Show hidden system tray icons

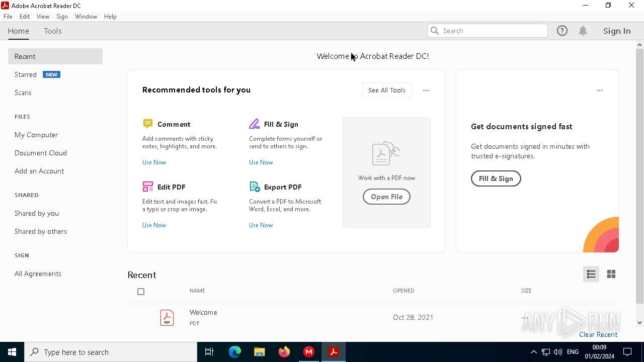[x=534, y=352]
